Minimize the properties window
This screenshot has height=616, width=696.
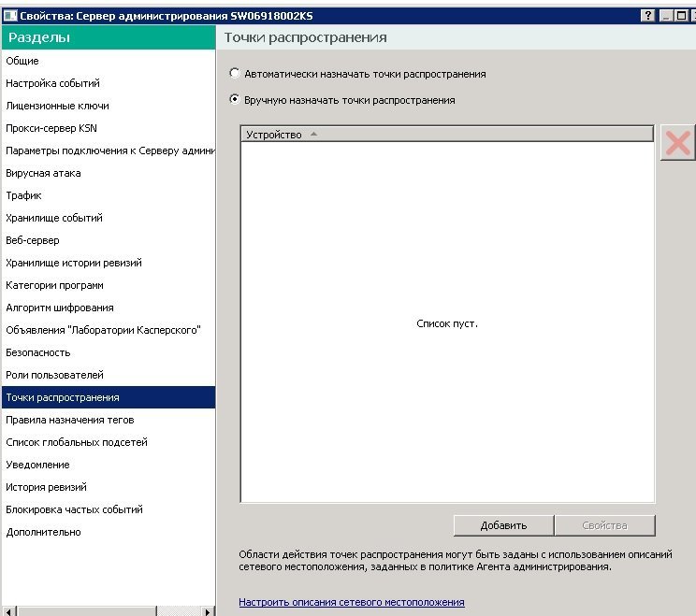(665, 16)
